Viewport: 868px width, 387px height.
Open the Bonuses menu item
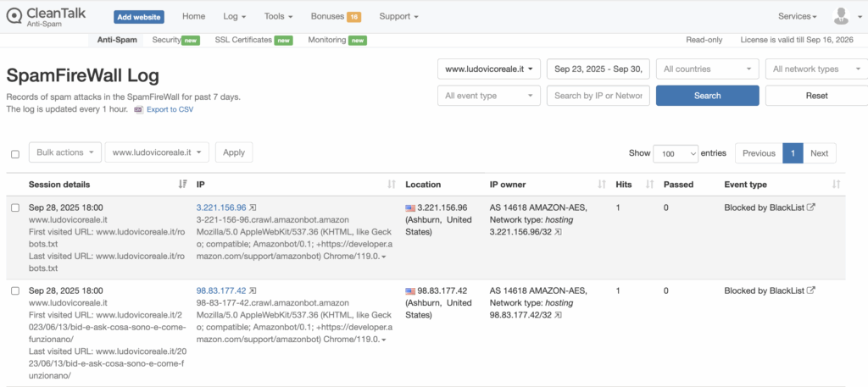[x=336, y=17]
